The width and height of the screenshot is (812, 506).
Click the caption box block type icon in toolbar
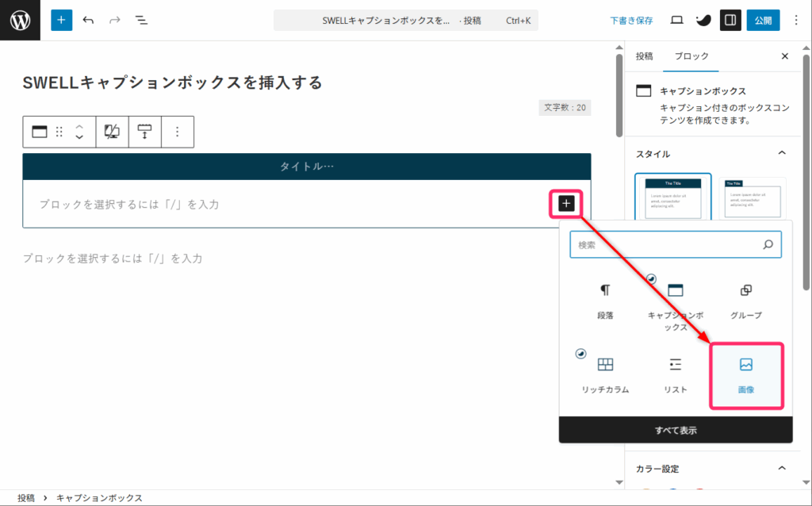tap(40, 132)
